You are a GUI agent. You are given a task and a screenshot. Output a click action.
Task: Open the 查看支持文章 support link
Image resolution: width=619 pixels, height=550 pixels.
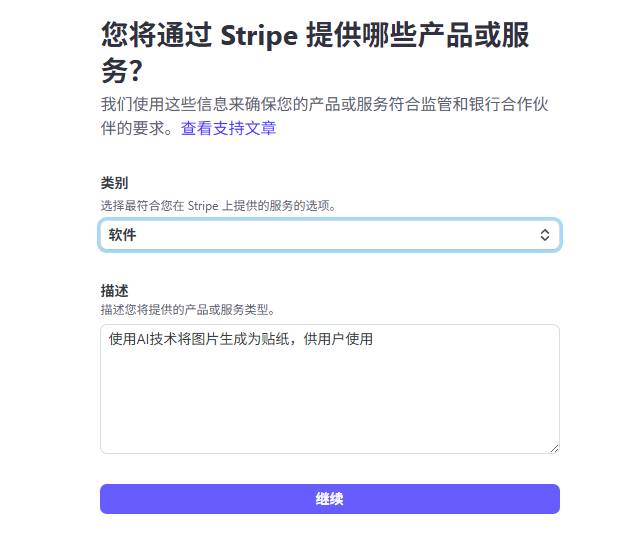(x=228, y=128)
